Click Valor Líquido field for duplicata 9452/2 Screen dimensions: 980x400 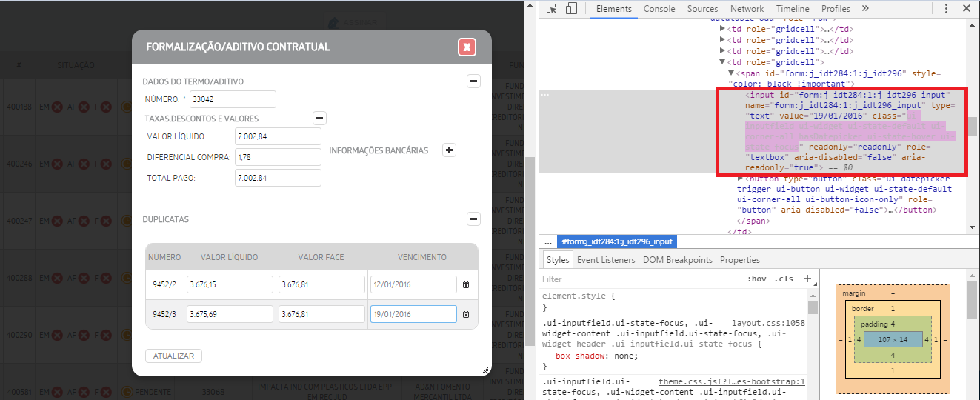click(230, 284)
